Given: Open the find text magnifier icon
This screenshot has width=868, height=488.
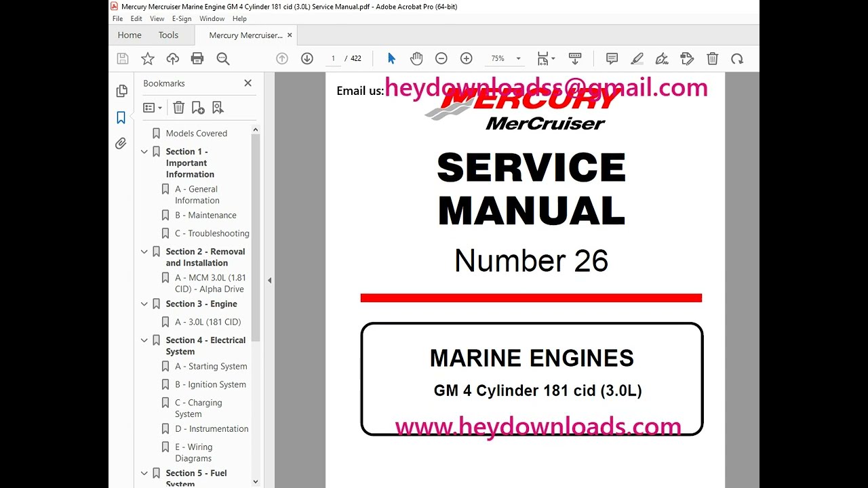Looking at the screenshot, I should click(222, 59).
